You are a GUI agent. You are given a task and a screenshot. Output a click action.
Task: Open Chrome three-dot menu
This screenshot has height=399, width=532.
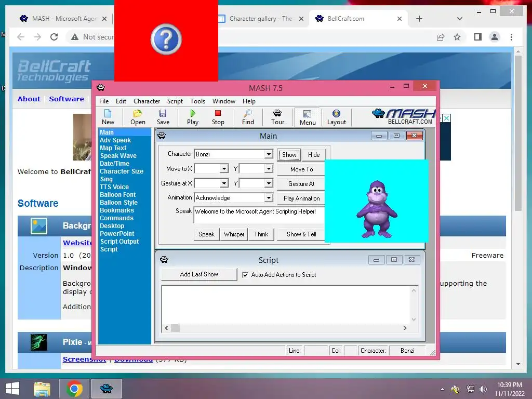point(511,37)
